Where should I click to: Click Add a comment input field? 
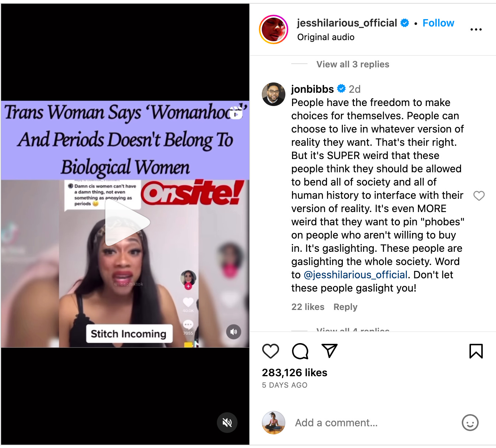coord(372,423)
